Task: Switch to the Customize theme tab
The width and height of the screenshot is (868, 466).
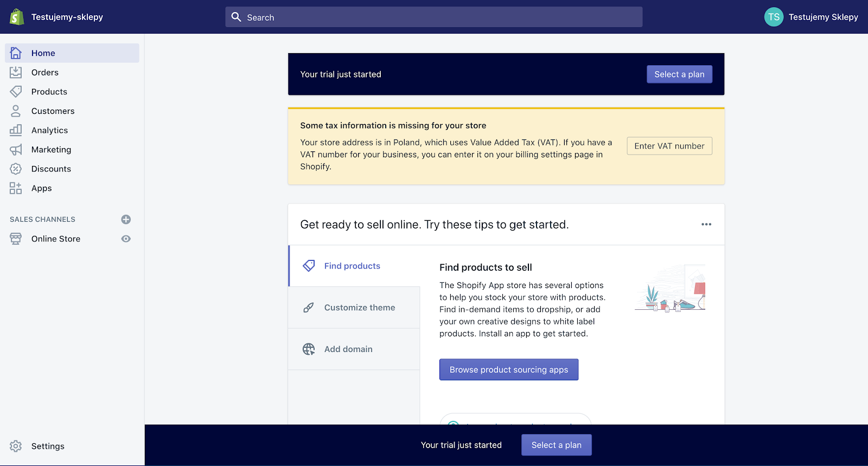Action: point(359,307)
